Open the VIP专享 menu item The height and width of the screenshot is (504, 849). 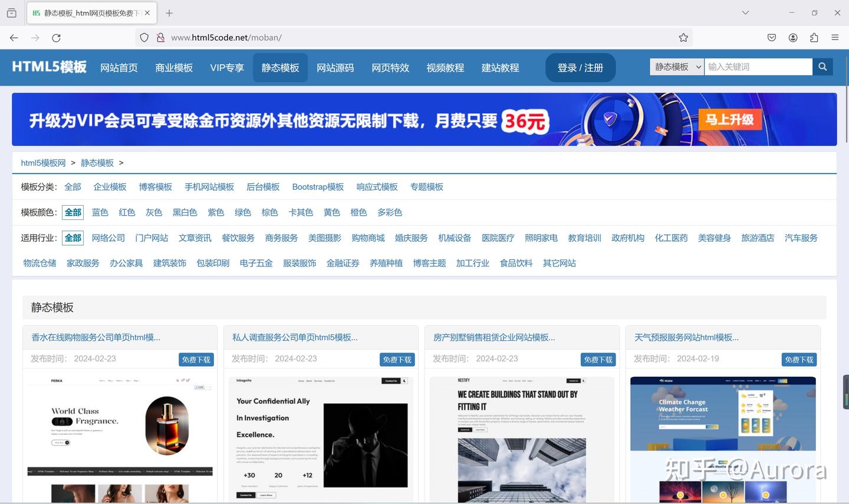[226, 67]
